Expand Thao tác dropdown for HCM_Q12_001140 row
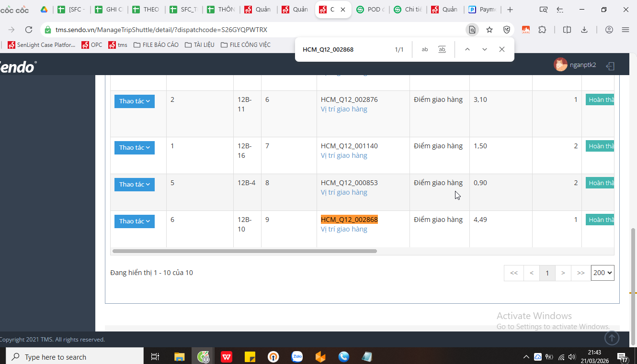 (x=135, y=148)
